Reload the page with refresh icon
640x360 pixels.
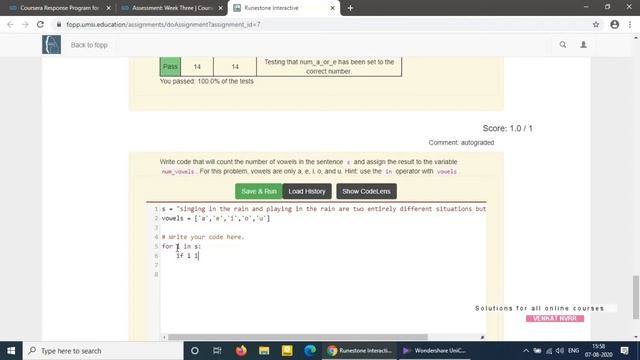point(40,24)
